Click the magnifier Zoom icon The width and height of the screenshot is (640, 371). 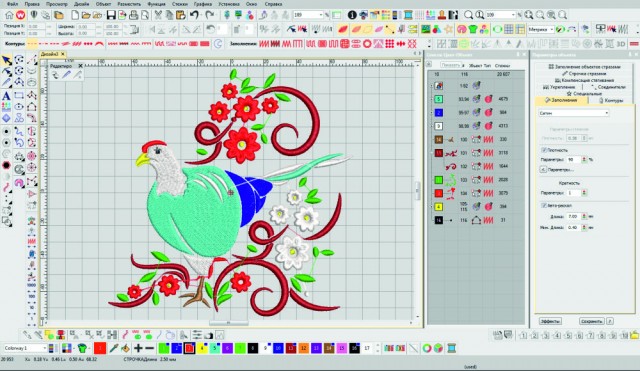pyautogui.click(x=469, y=15)
